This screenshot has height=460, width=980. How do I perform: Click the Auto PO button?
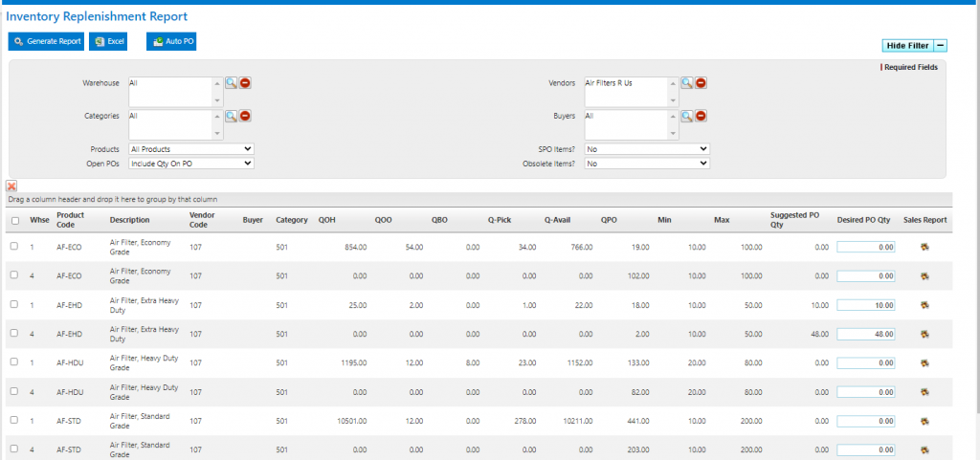point(171,42)
